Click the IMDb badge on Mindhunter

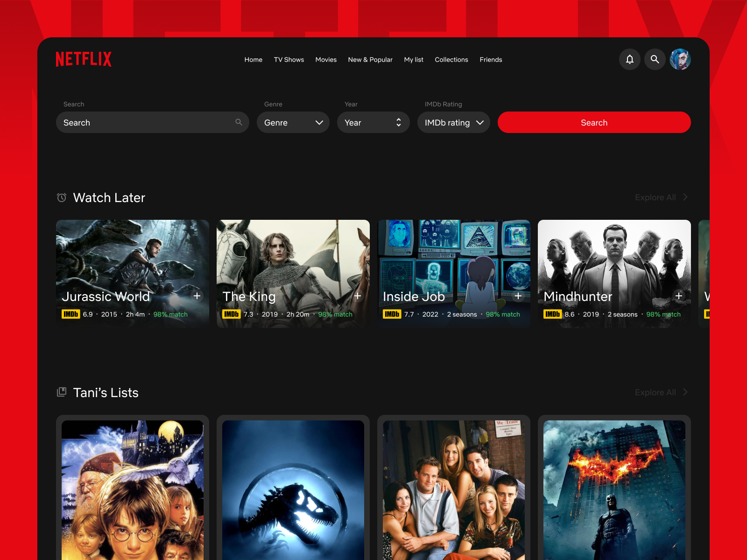(552, 314)
